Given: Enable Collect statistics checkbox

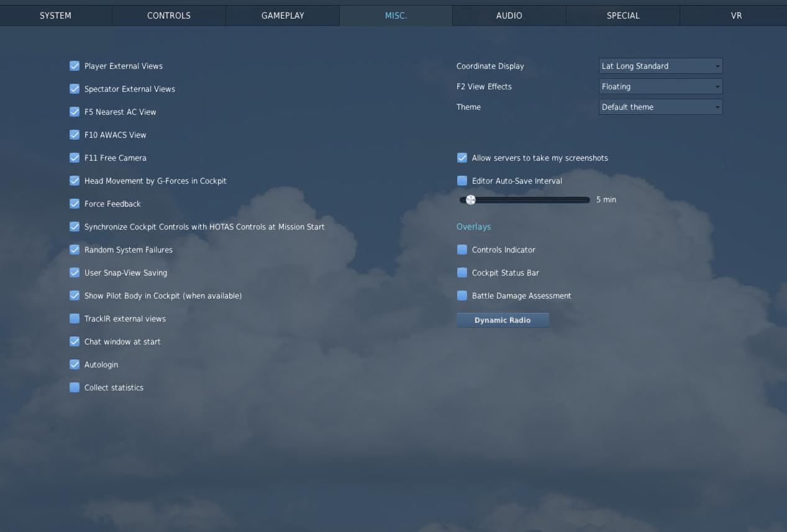Looking at the screenshot, I should coord(75,387).
